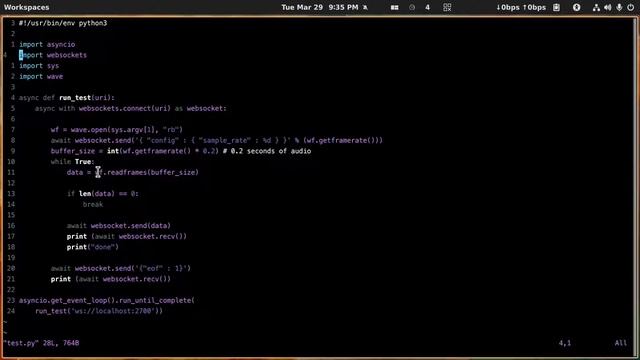Click workspace number 4 indicator
This screenshot has height=360, width=640.
coord(427,7)
